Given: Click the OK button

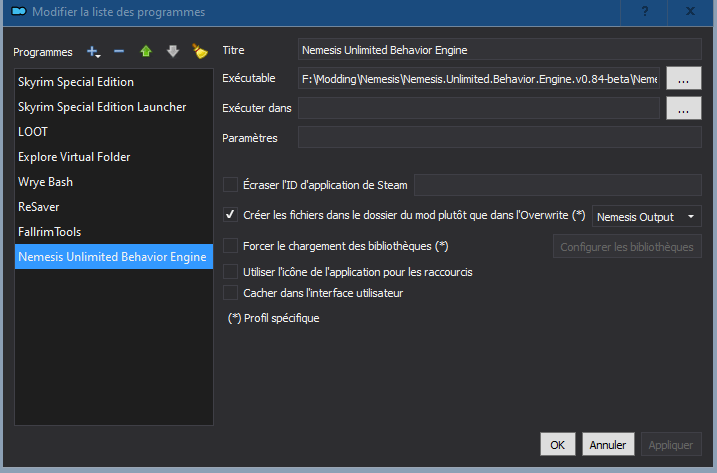Looking at the screenshot, I should click(557, 444).
